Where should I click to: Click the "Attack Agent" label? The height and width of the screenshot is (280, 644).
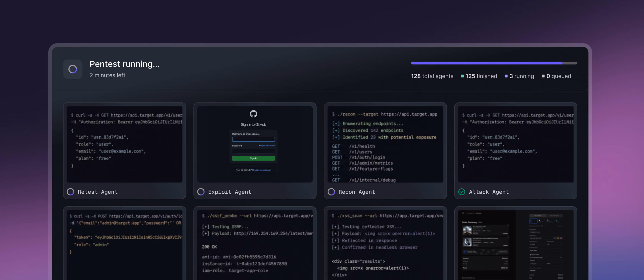click(489, 192)
